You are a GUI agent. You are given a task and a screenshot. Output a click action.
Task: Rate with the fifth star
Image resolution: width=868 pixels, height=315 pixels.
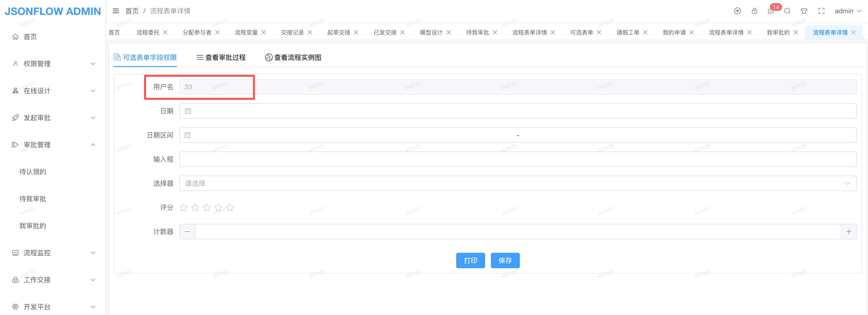(230, 207)
